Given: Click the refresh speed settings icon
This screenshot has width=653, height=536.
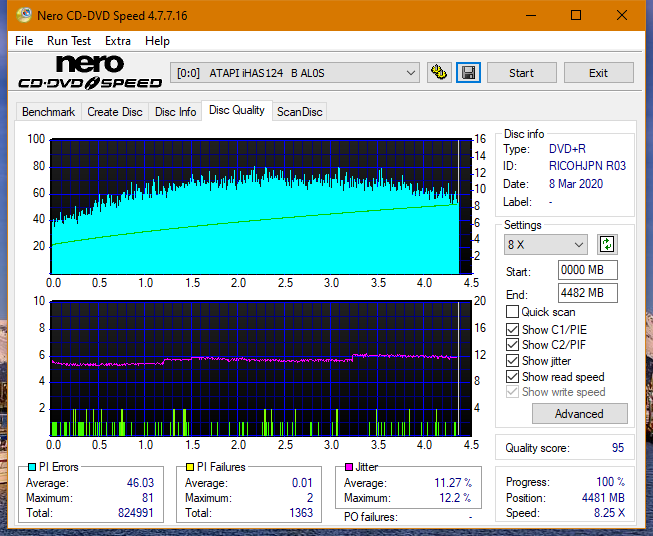Looking at the screenshot, I should [607, 244].
